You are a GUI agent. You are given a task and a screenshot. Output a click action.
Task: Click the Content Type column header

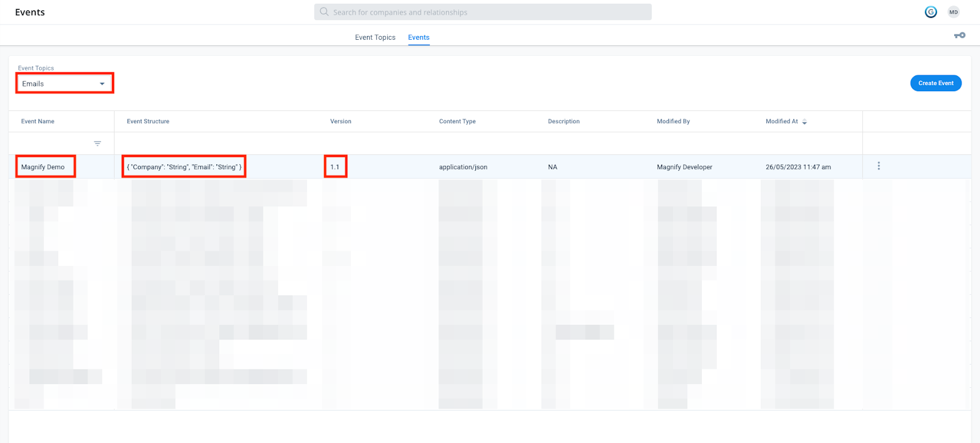click(x=457, y=121)
